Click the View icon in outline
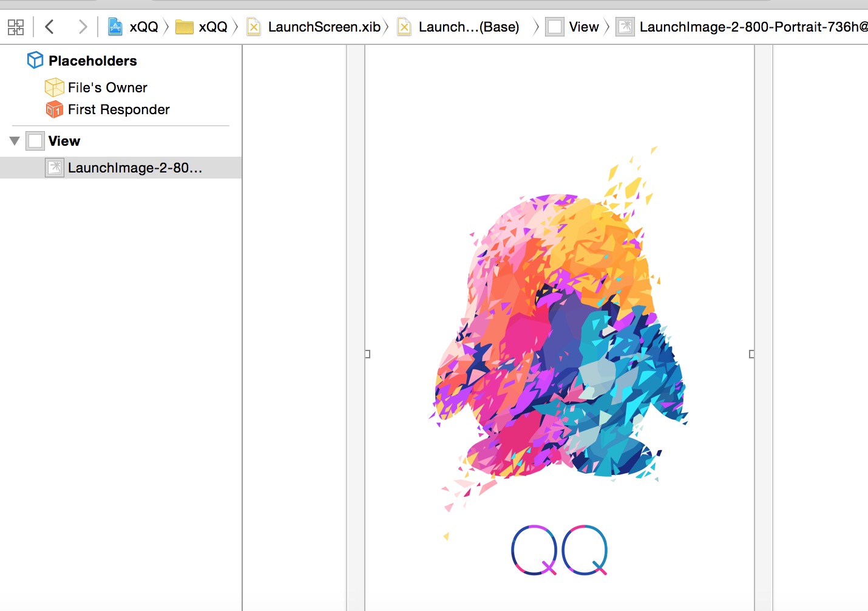Image resolution: width=868 pixels, height=611 pixels. (x=35, y=141)
